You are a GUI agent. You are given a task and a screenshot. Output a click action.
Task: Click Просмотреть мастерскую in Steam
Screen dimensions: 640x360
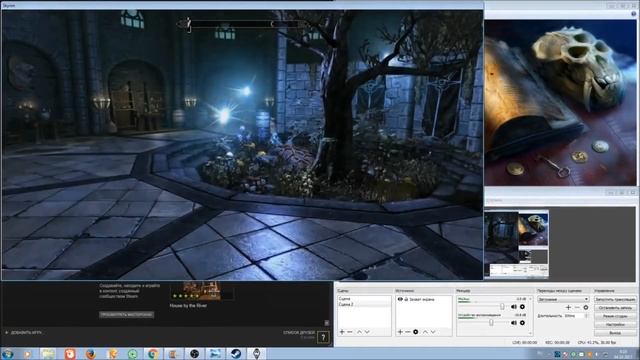pyautogui.click(x=127, y=315)
